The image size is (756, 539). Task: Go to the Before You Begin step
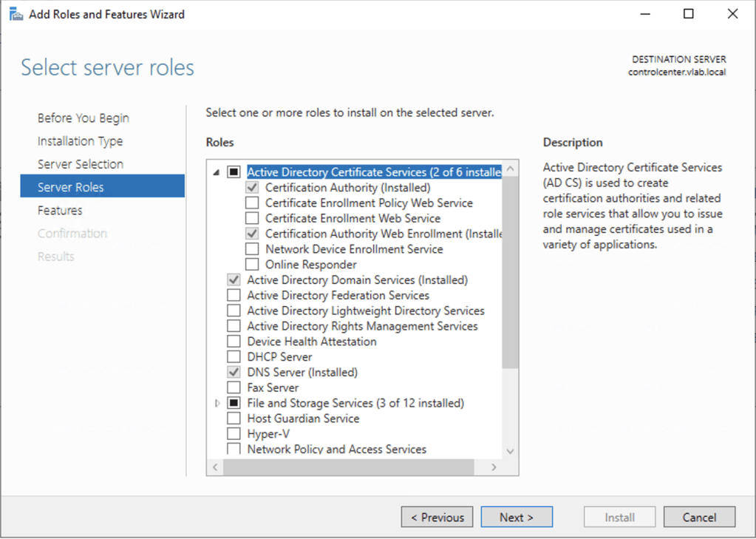(x=83, y=118)
